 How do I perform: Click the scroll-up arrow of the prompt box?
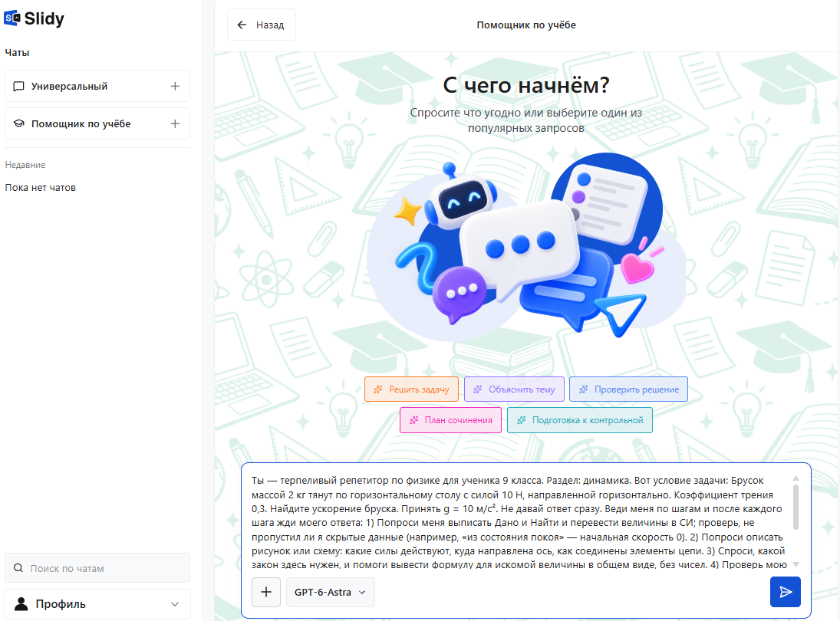(796, 478)
